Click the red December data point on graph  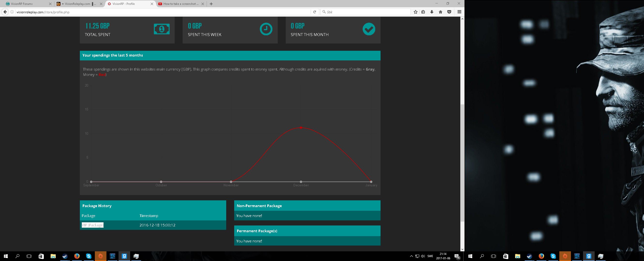click(x=301, y=128)
